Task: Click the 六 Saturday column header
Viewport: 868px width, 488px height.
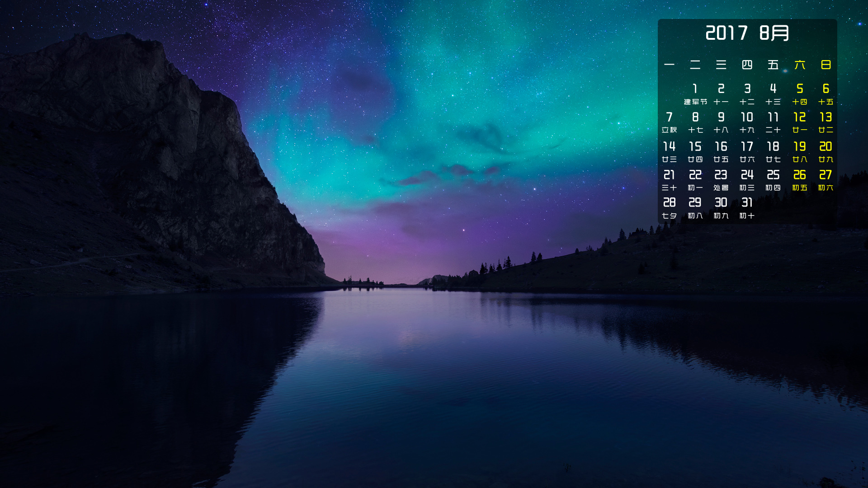Action: (x=800, y=65)
